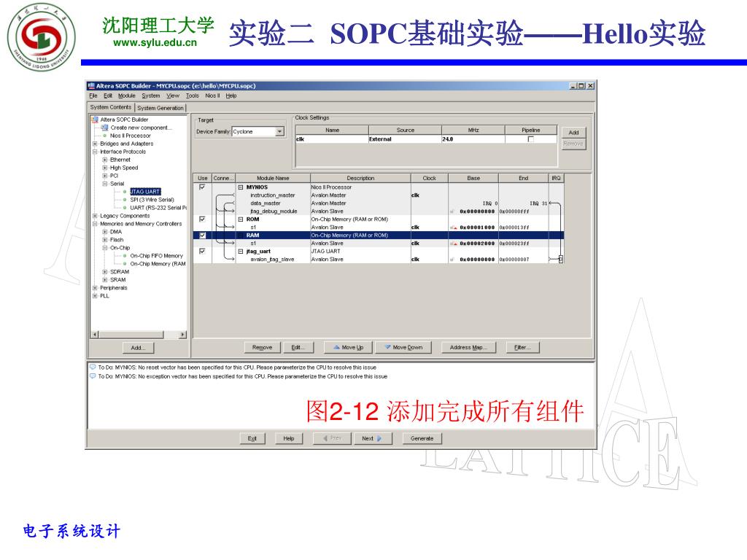Collapse the RAM module row
This screenshot has width=747, height=560.
pos(241,236)
